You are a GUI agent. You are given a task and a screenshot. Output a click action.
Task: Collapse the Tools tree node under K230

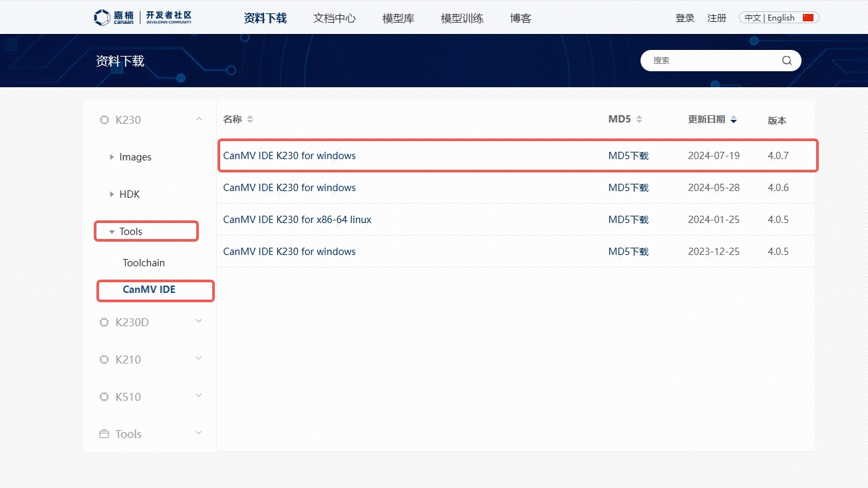[112, 232]
